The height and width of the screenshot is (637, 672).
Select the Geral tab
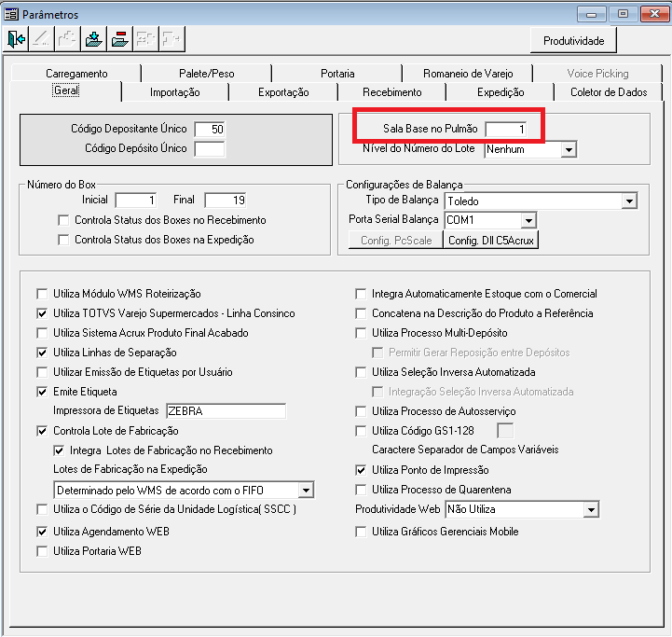65,90
